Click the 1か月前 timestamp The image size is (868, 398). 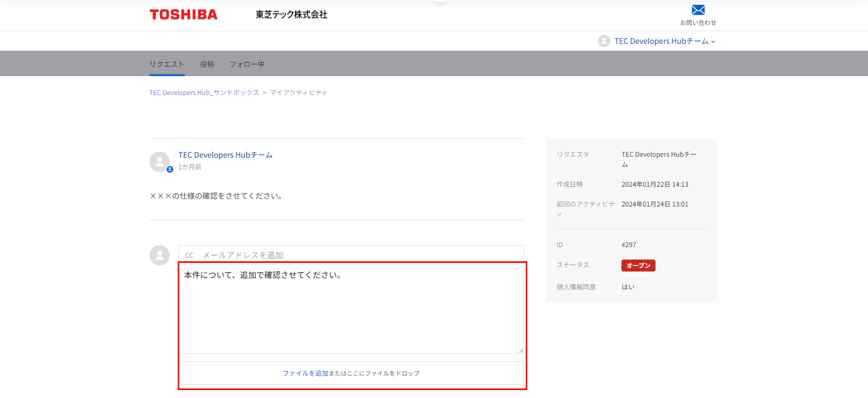pos(190,167)
